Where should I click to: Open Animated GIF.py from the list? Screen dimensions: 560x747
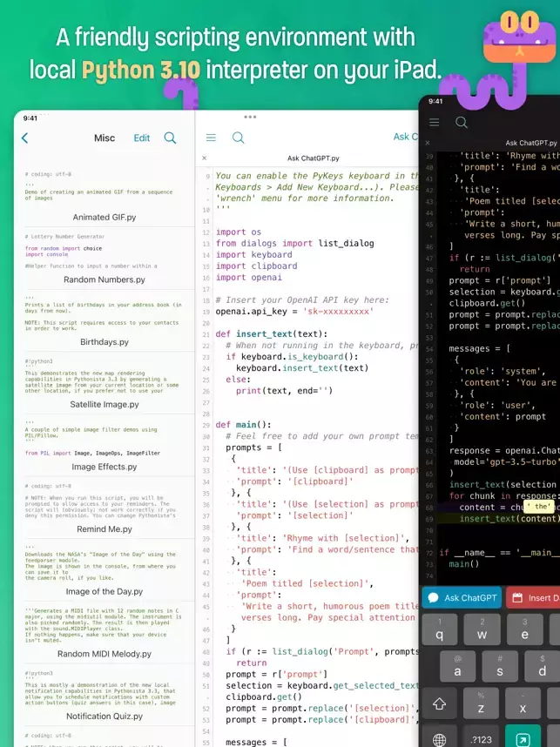click(x=105, y=218)
